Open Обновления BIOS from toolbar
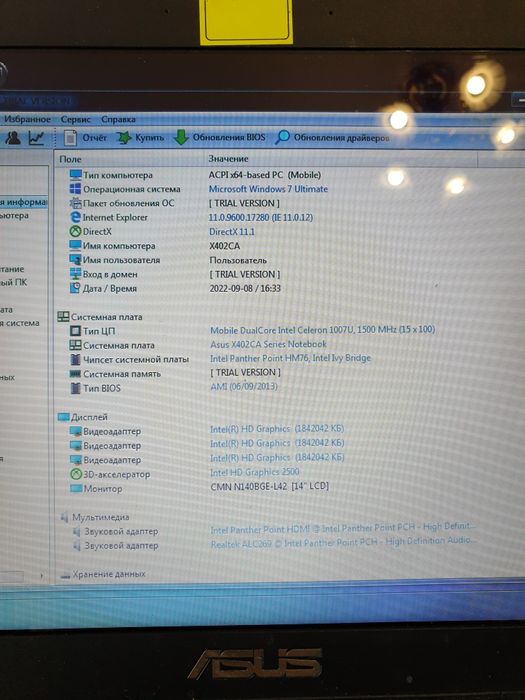Viewport: 525px width, 700px height. tap(219, 138)
